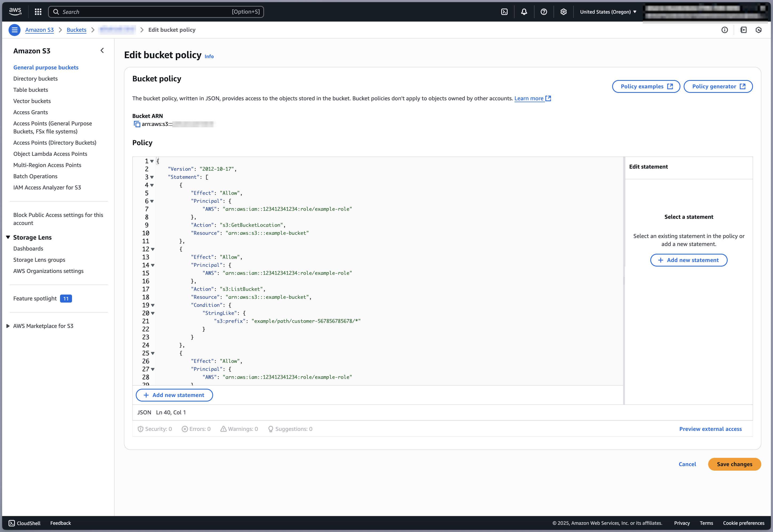The height and width of the screenshot is (532, 773).
Task: Fold the Principal block at line 6
Action: (x=152, y=201)
